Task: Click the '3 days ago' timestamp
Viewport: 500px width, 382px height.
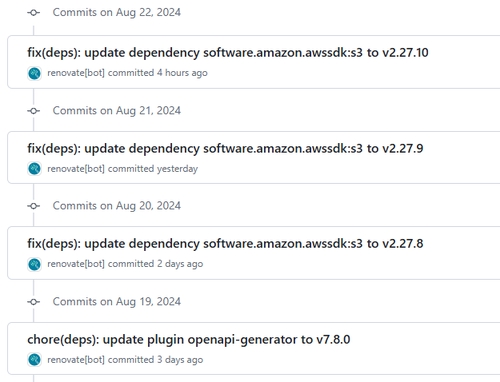Action: [x=180, y=360]
